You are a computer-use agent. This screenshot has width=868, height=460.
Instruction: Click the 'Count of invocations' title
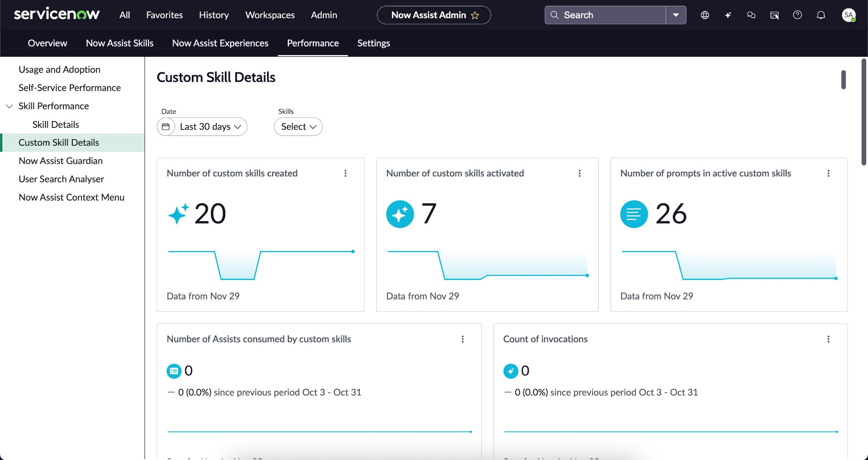click(545, 339)
